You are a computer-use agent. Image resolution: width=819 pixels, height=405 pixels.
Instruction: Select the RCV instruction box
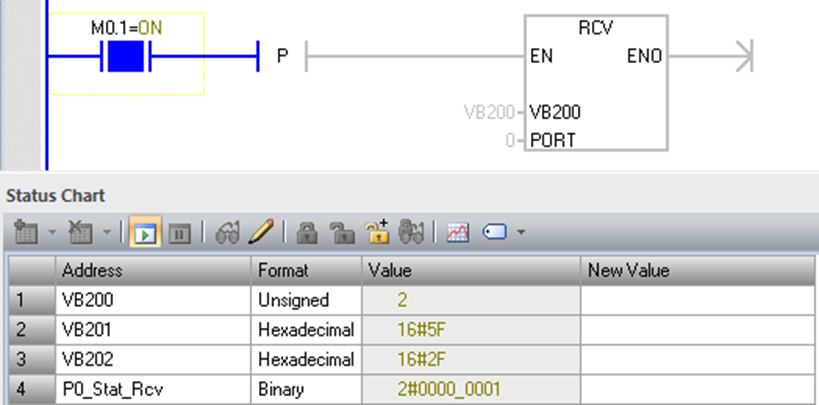[x=596, y=83]
